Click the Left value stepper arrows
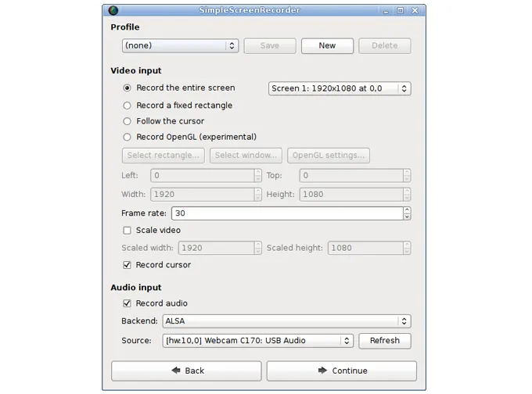The width and height of the screenshot is (532, 394). (258, 175)
